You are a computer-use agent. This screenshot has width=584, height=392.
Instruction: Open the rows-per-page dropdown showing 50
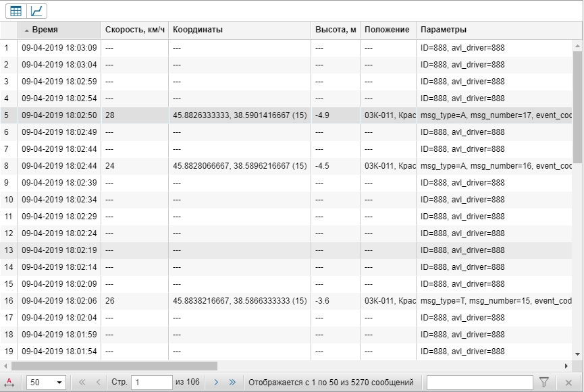(46, 383)
